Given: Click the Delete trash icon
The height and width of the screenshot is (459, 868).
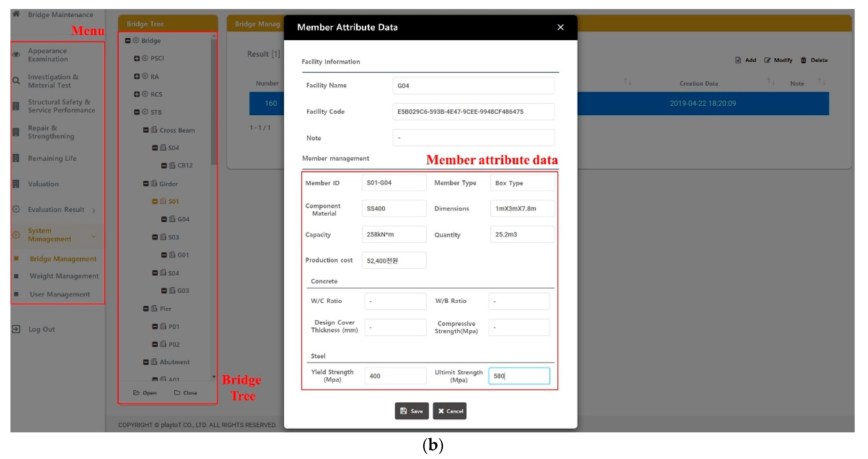Looking at the screenshot, I should point(804,60).
